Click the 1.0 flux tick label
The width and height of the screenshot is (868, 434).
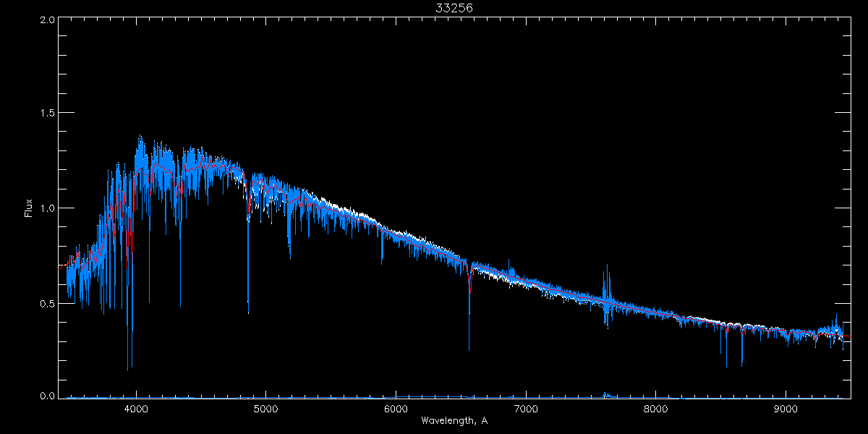point(48,208)
